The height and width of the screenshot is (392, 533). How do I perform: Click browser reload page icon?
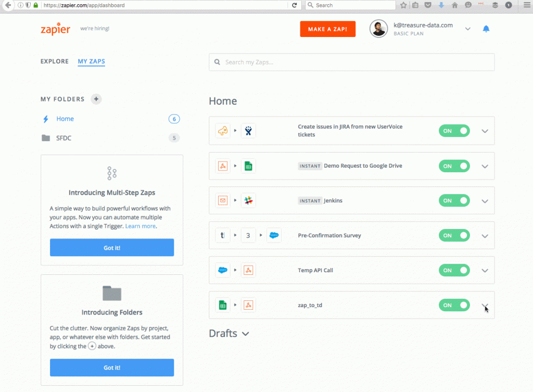pos(295,5)
